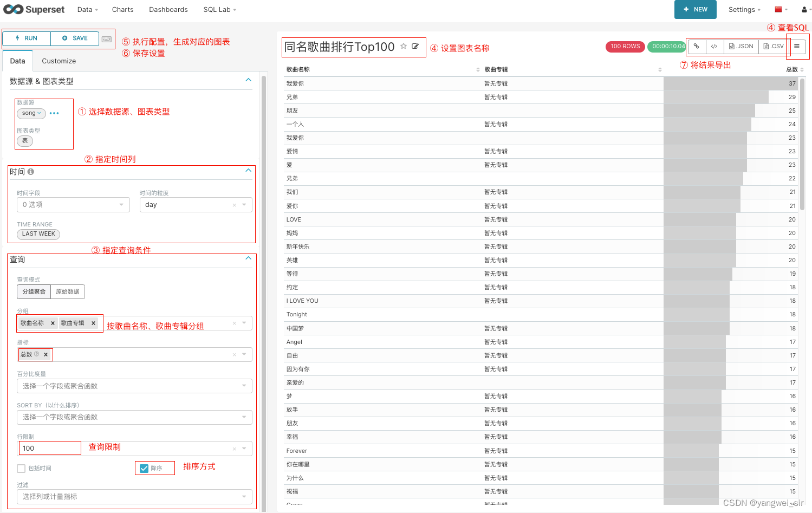Click the song datasource pill

coord(31,113)
